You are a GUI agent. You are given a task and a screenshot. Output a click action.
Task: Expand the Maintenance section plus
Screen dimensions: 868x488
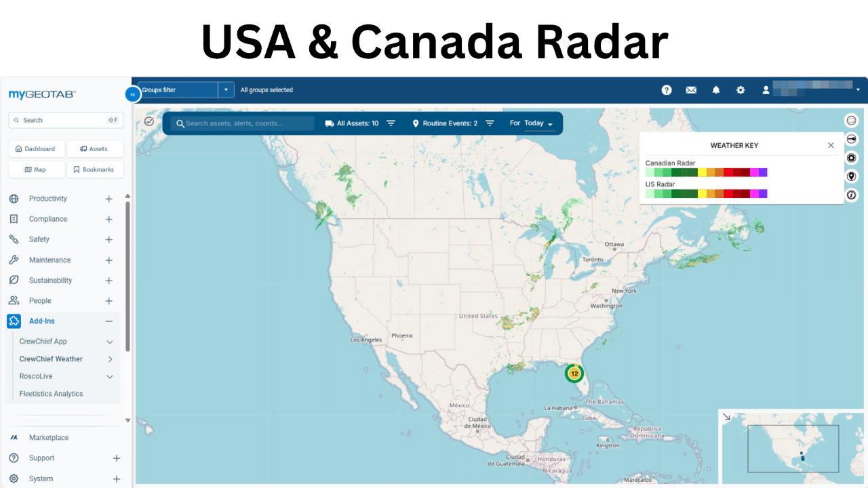point(109,260)
